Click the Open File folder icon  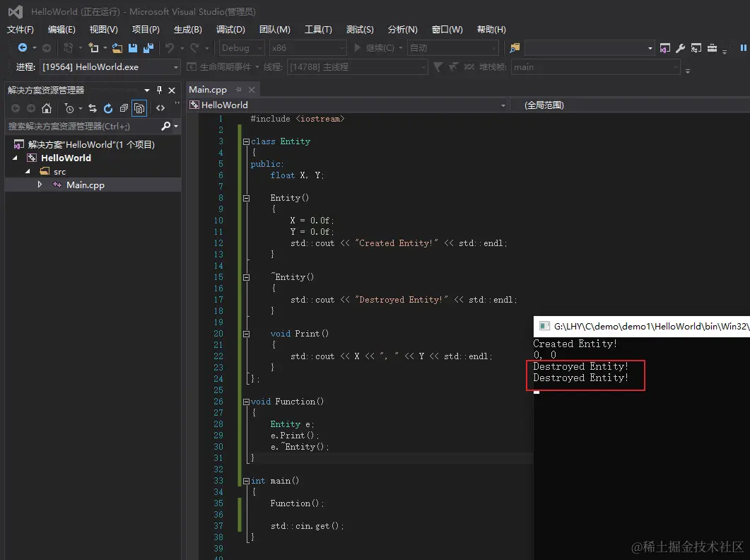coord(117,48)
